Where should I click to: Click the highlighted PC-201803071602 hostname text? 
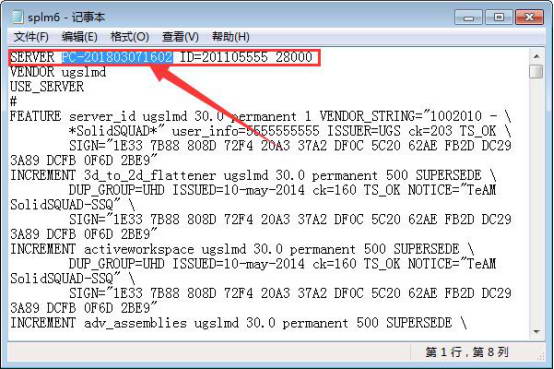117,57
